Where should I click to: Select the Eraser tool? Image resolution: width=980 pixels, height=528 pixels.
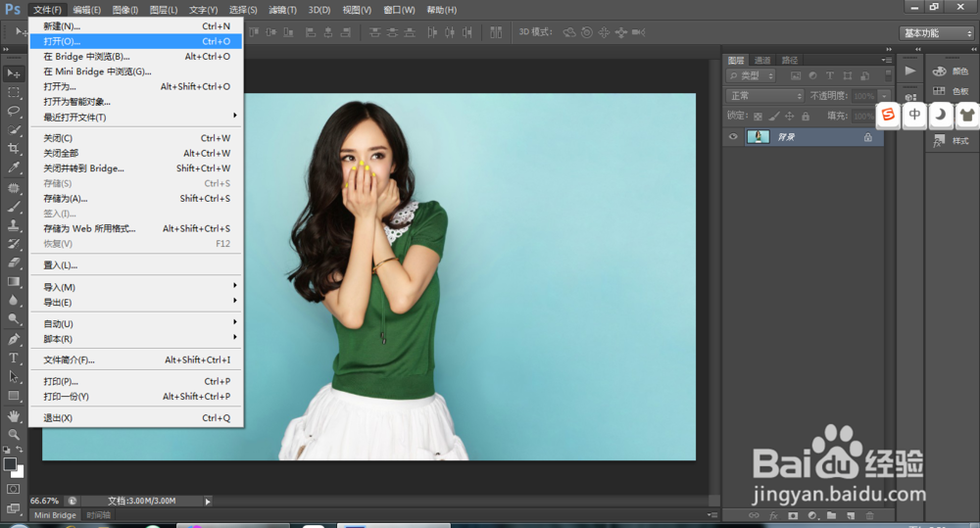[x=13, y=264]
